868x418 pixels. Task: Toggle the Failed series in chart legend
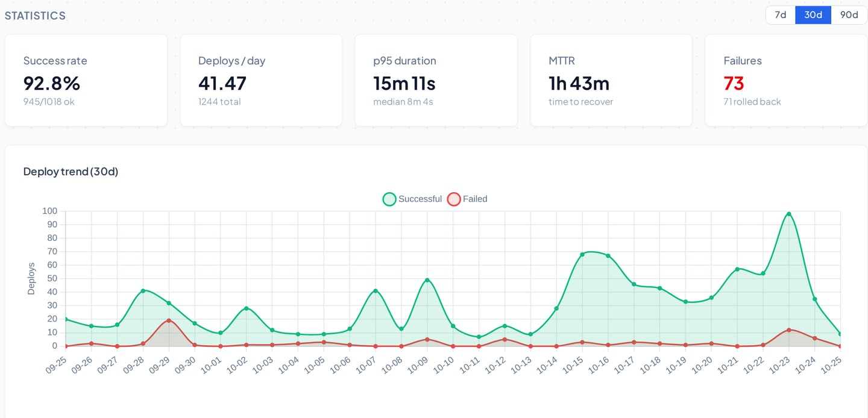[x=468, y=199]
